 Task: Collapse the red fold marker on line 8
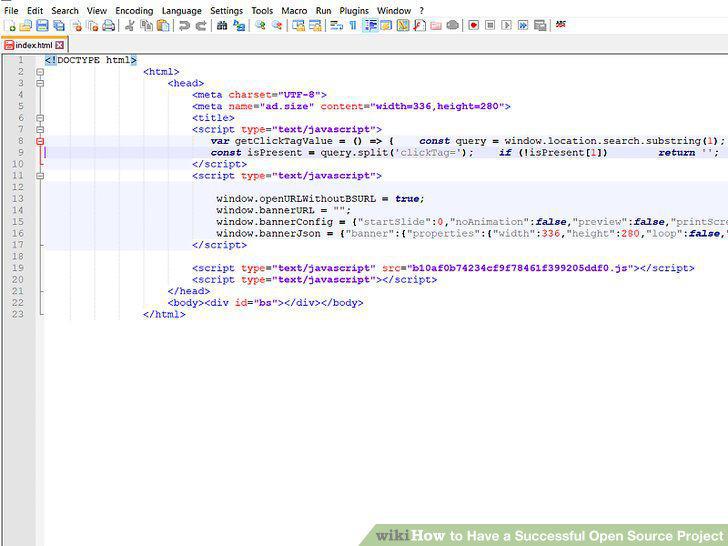tap(40, 141)
